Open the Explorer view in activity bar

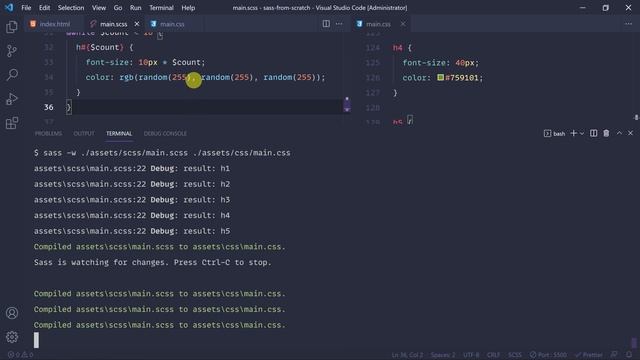[x=12, y=27]
